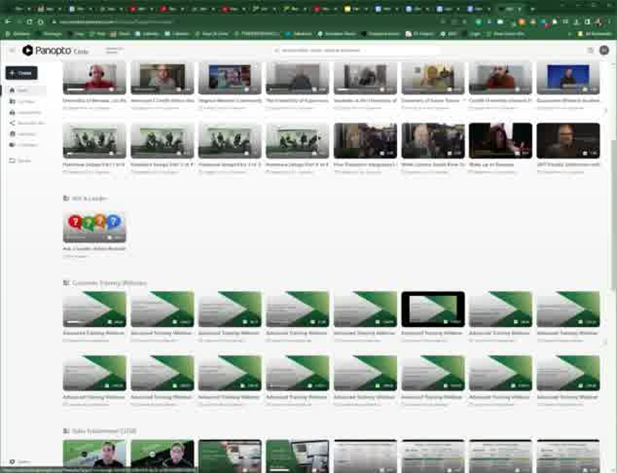Open the Create dropdown button
This screenshot has width=617, height=473.
click(x=21, y=73)
